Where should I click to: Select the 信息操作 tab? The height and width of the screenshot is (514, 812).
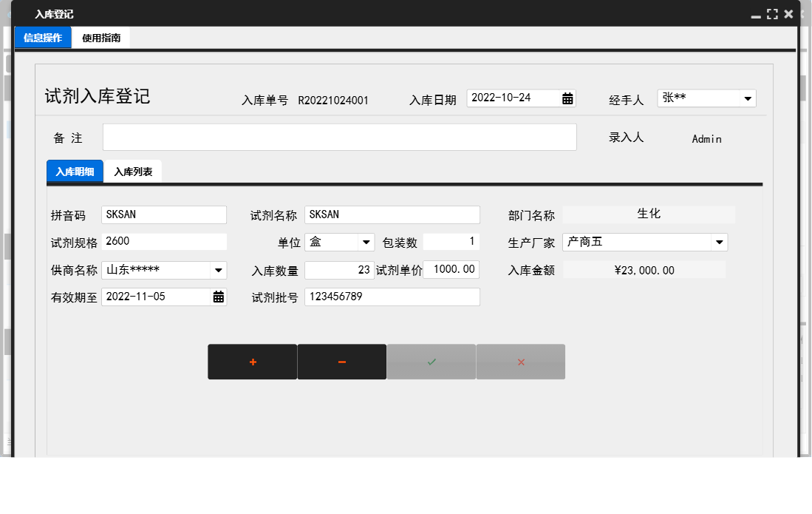click(42, 37)
